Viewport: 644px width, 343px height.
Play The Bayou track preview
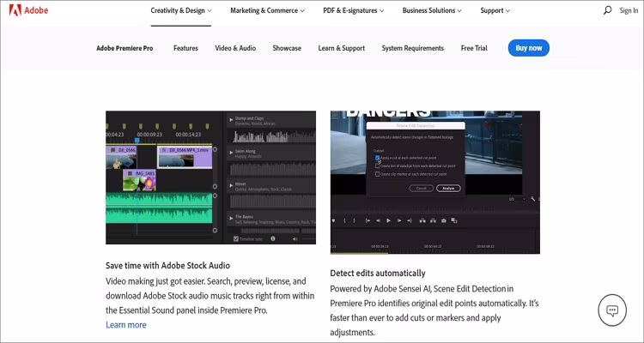coord(231,219)
